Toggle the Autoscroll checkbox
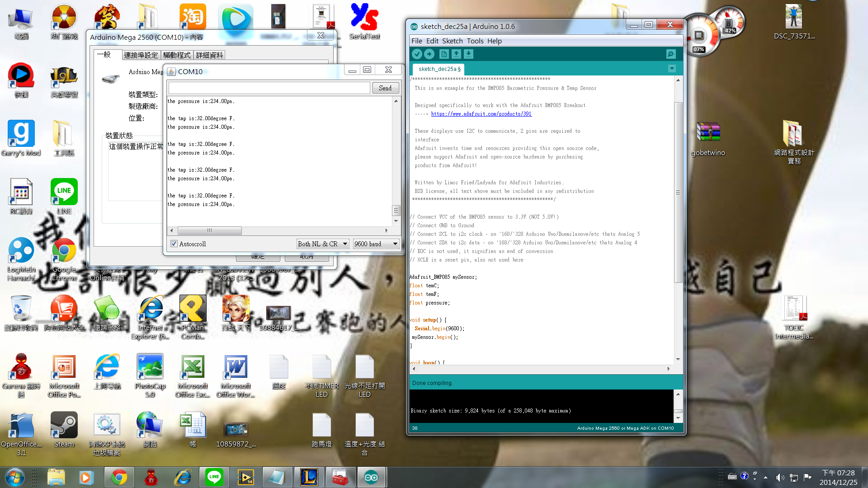This screenshot has height=488, width=868. [x=174, y=244]
